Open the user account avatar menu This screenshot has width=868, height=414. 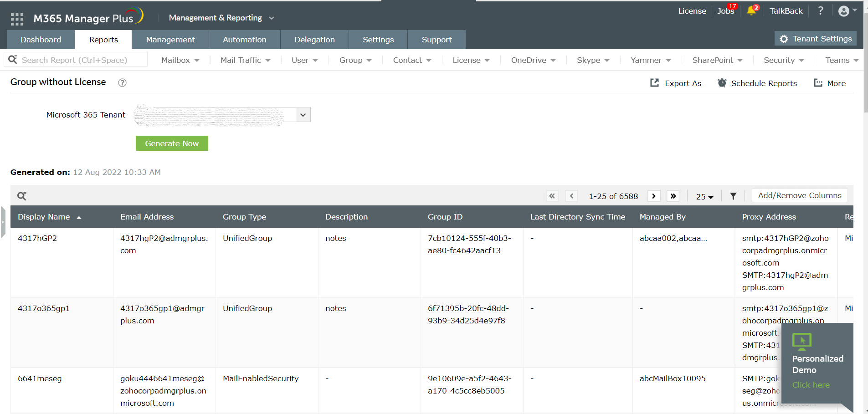pos(847,11)
